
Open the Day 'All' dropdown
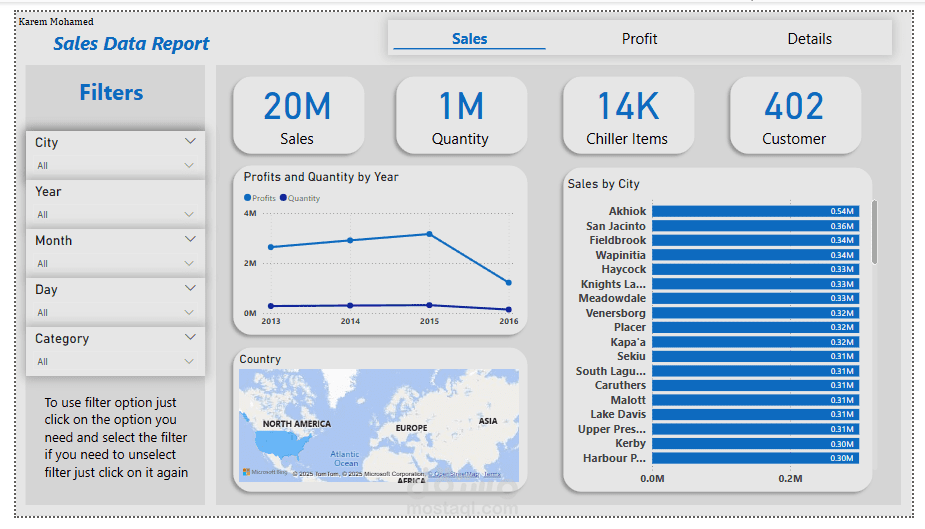pyautogui.click(x=116, y=313)
